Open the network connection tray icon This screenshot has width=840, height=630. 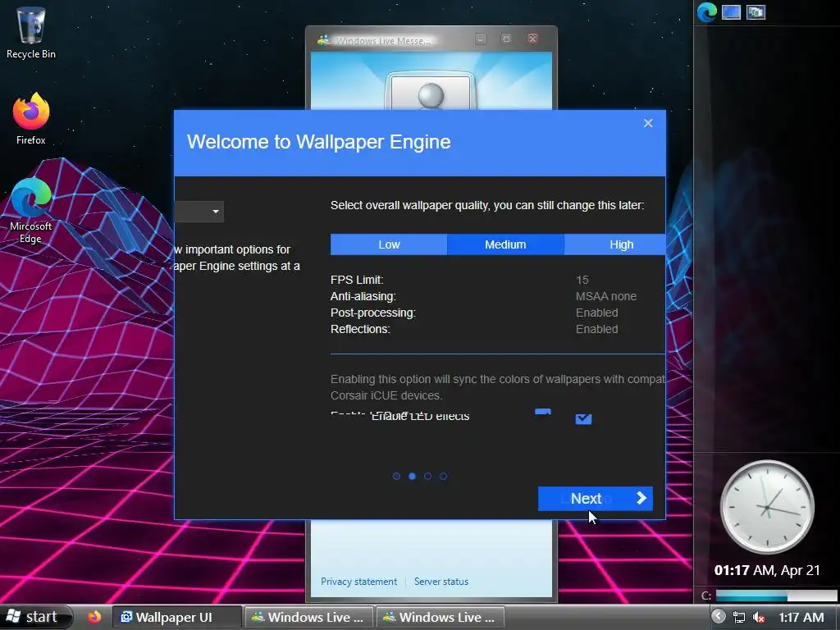coord(739,618)
